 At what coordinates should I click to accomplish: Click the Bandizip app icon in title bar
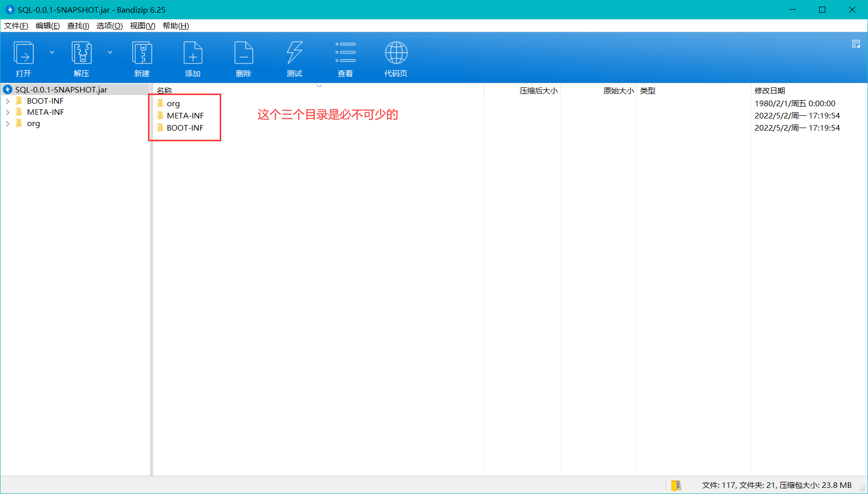click(x=10, y=10)
